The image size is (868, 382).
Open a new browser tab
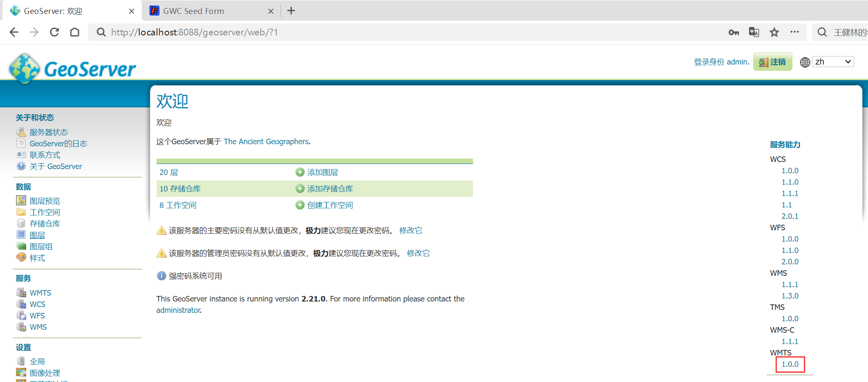pyautogui.click(x=291, y=11)
